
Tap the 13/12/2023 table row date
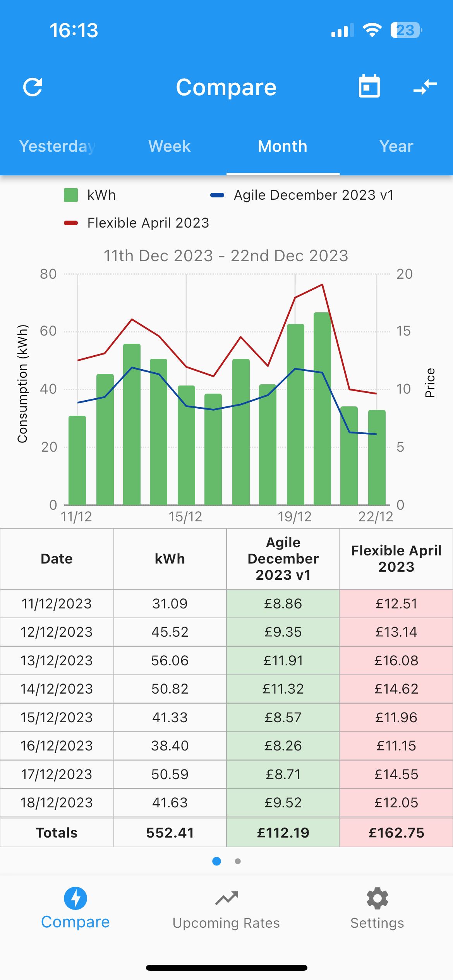tap(57, 660)
